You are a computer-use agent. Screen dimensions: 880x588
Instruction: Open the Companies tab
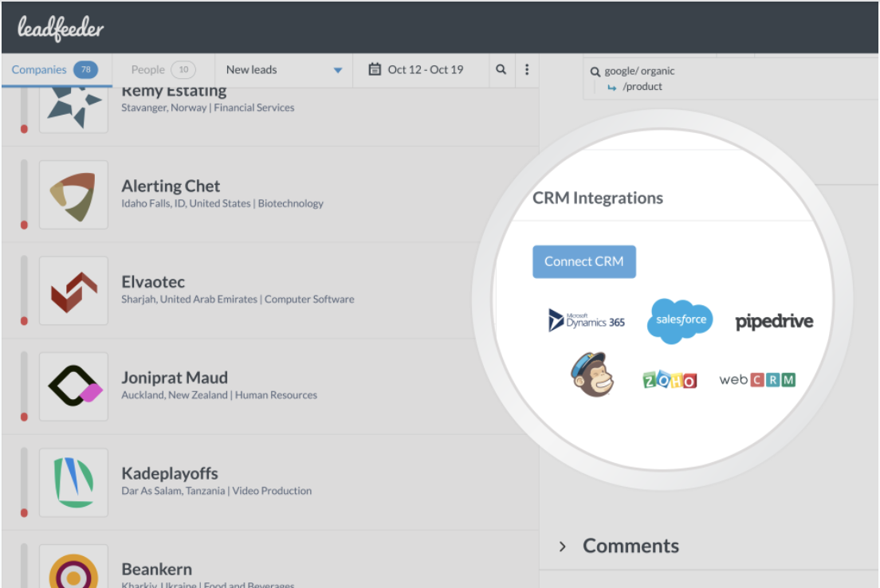(56, 69)
